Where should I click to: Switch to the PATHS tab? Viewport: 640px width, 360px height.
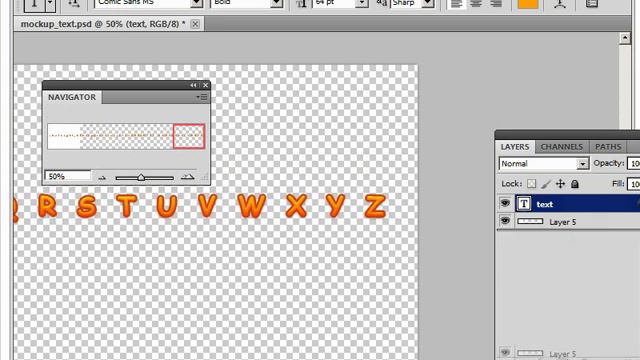(x=608, y=147)
